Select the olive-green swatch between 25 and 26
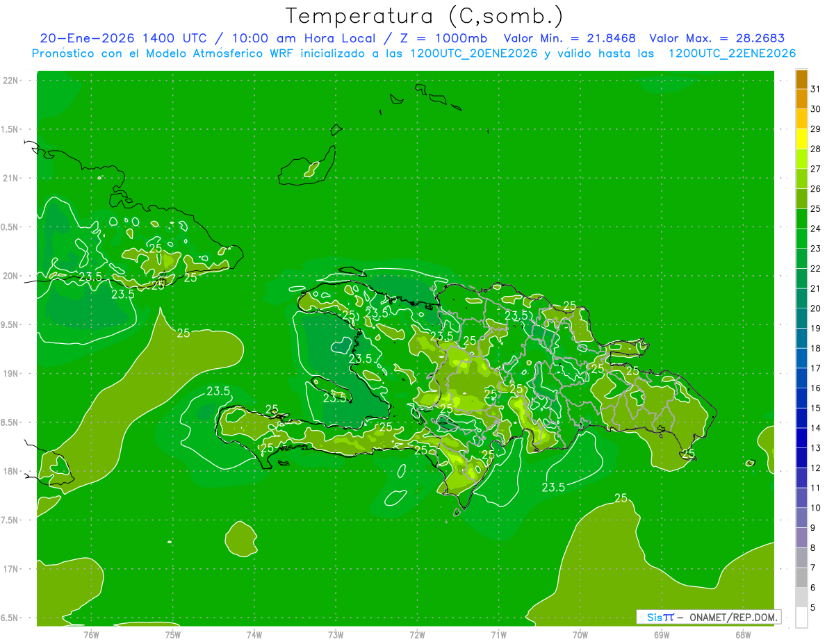This screenshot has width=834, height=644. tap(801, 199)
